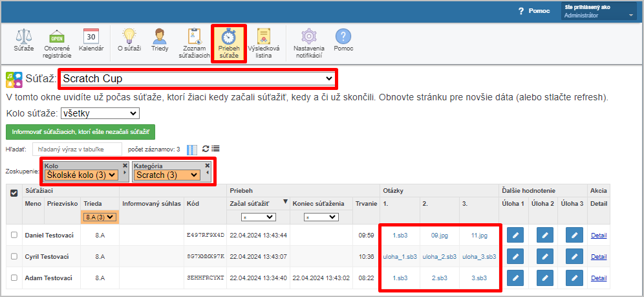Download 2.sb3 from Adam's row

click(440, 278)
